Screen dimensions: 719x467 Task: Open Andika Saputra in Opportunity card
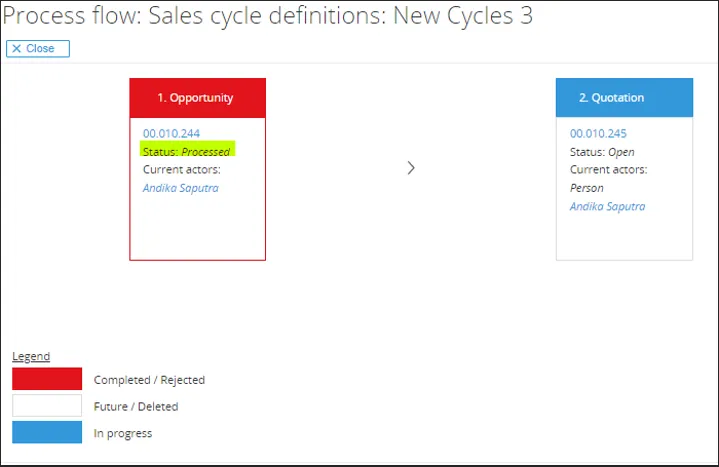coord(181,187)
